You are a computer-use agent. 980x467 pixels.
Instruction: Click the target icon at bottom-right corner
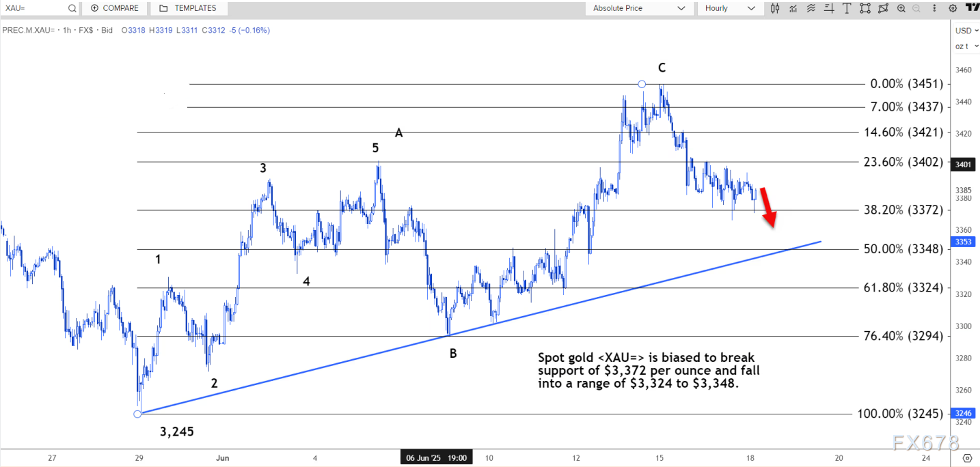coord(967,458)
